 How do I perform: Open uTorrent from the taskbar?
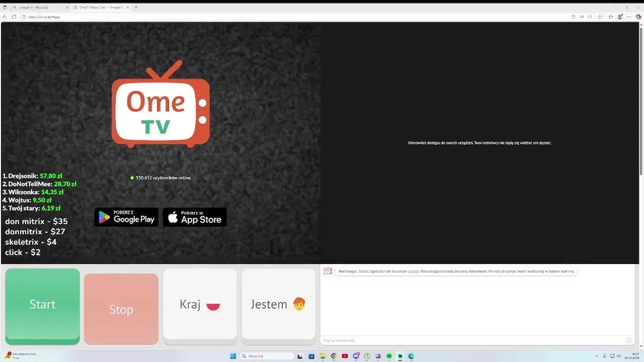click(367, 356)
